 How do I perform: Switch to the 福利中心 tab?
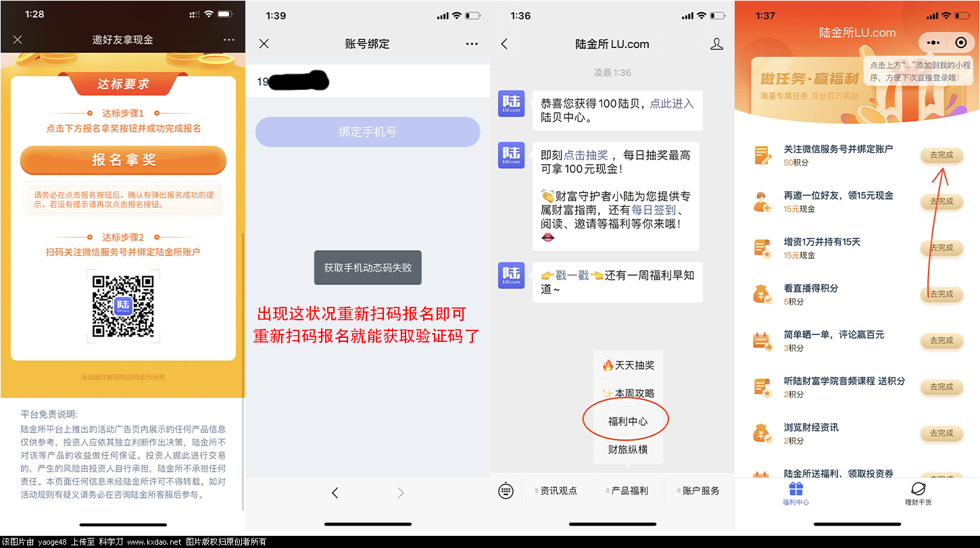click(795, 494)
